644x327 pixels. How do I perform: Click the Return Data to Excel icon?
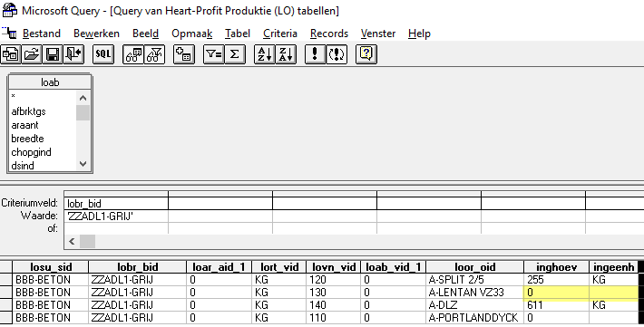(x=74, y=54)
